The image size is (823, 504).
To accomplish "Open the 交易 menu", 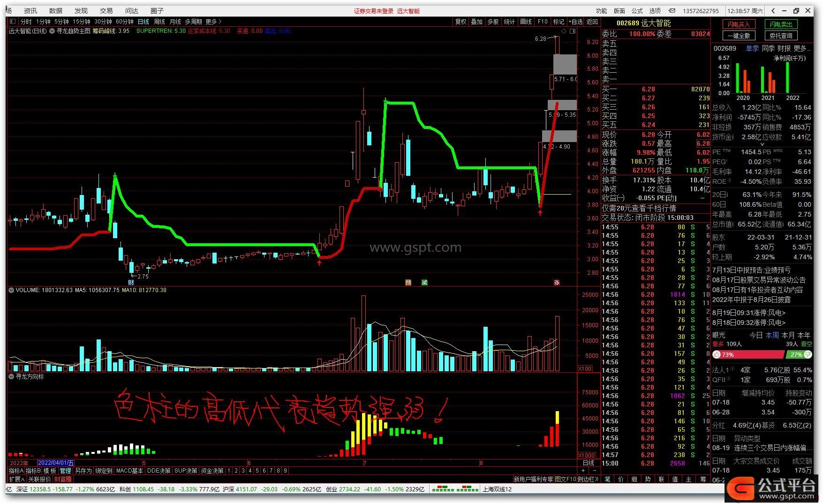I will tap(106, 11).
